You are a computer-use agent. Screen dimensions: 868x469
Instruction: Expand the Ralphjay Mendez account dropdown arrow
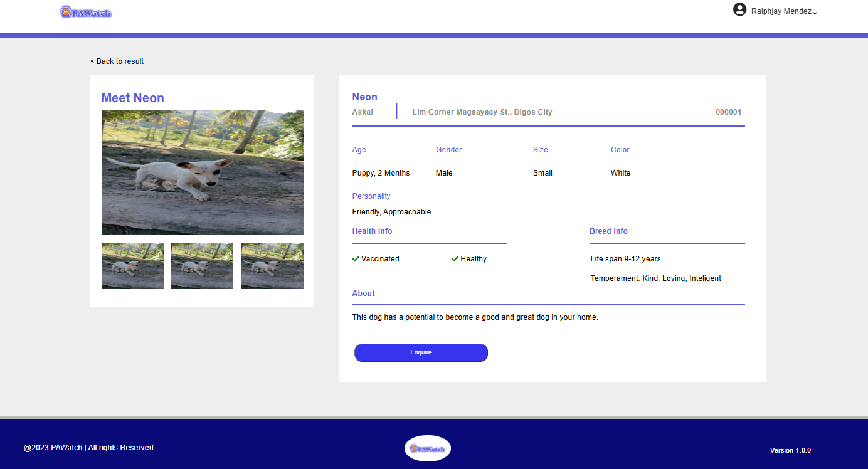click(x=815, y=13)
